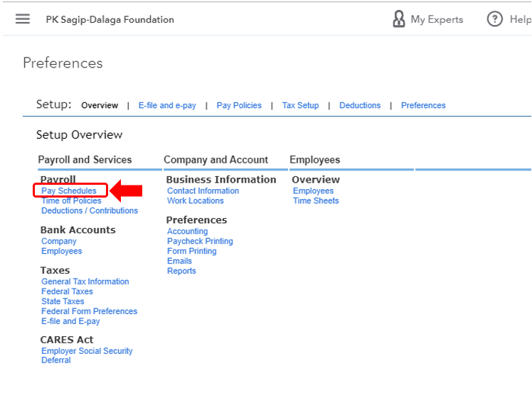Open the Preferences setup tab

(x=423, y=105)
